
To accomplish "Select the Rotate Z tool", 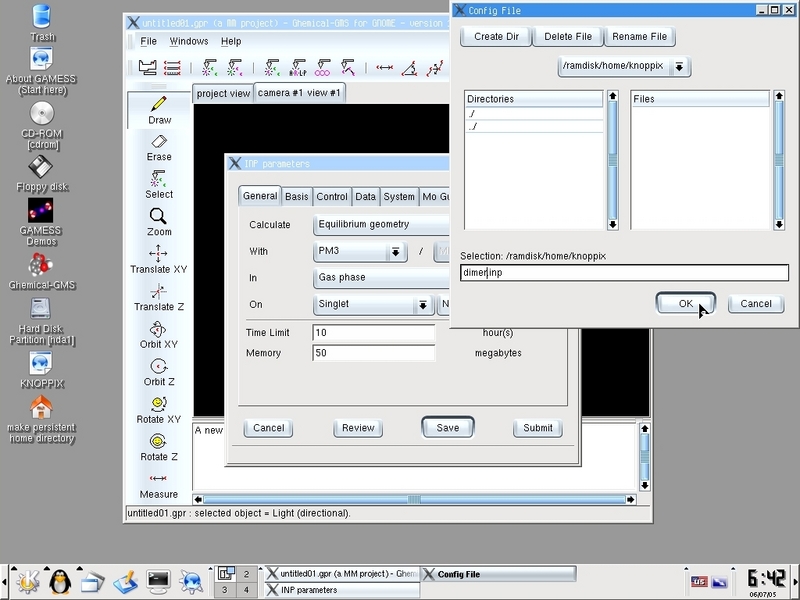I will [x=159, y=446].
